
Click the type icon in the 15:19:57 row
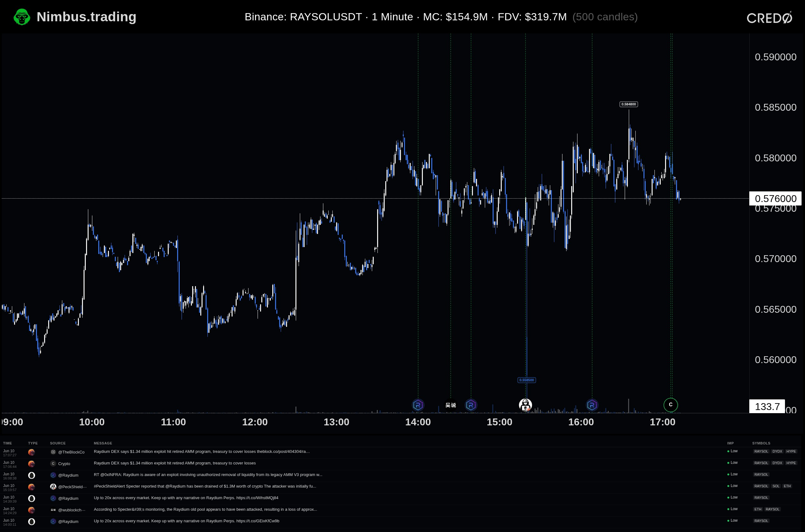tap(32, 487)
